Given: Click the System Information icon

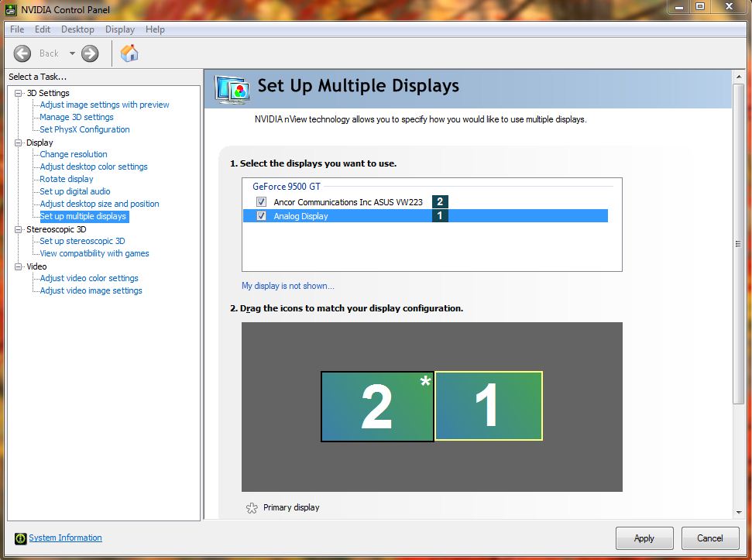Looking at the screenshot, I should tap(20, 538).
